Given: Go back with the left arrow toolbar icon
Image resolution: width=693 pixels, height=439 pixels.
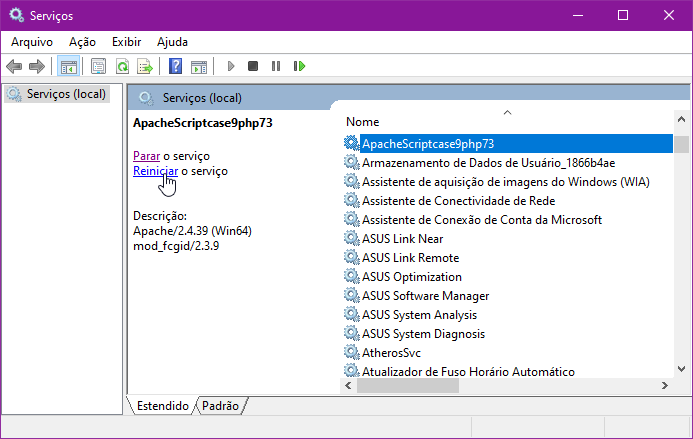Looking at the screenshot, I should (14, 66).
